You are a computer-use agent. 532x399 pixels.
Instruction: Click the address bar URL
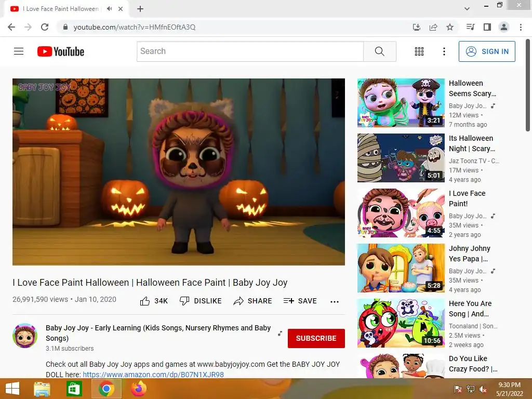coord(135,27)
